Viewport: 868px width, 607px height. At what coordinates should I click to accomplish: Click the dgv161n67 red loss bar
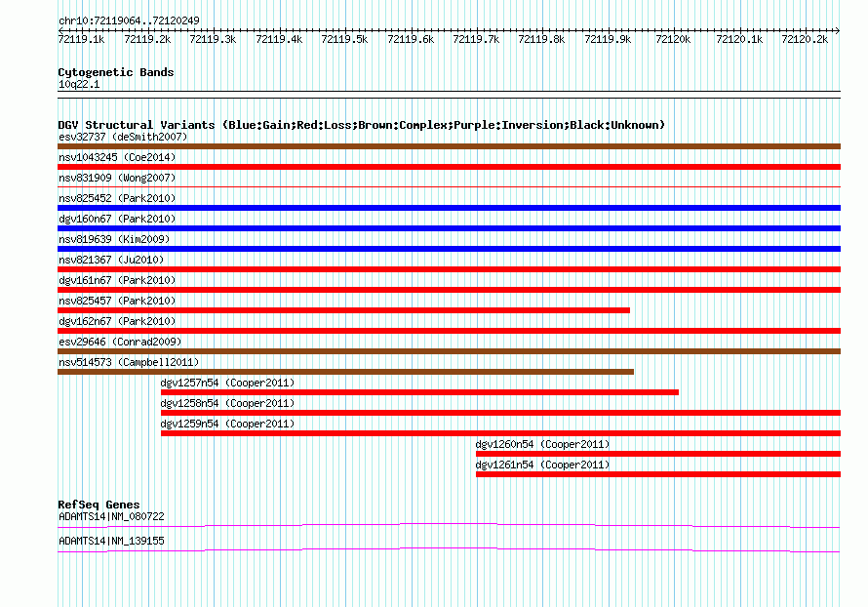tap(449, 290)
